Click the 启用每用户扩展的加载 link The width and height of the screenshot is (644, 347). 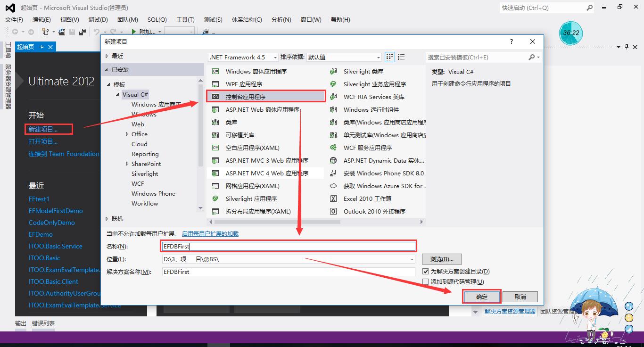click(210, 233)
